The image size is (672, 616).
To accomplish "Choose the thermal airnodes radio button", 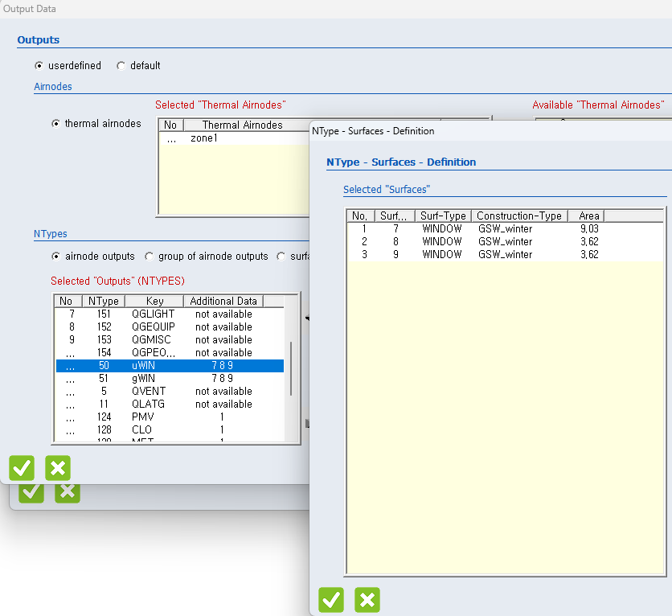I will [55, 124].
